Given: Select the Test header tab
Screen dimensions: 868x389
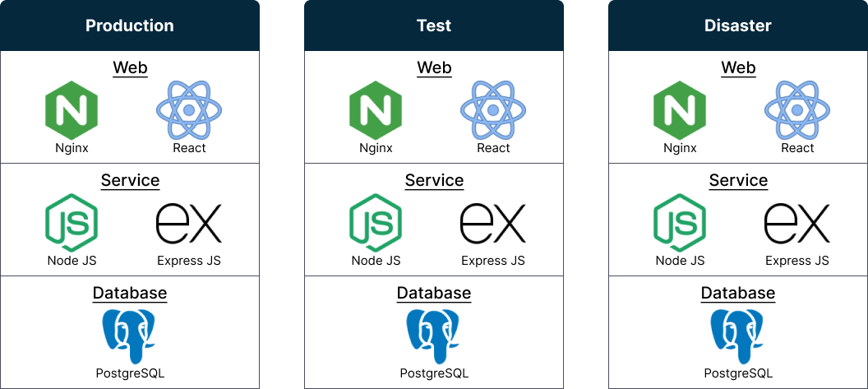Looking at the screenshot, I should [434, 25].
